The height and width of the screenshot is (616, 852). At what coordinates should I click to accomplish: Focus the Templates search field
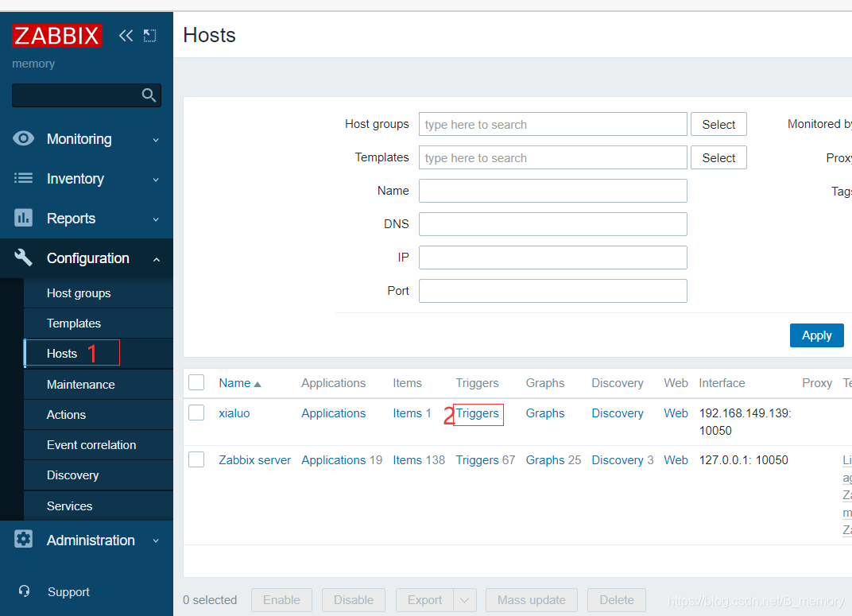coord(552,158)
